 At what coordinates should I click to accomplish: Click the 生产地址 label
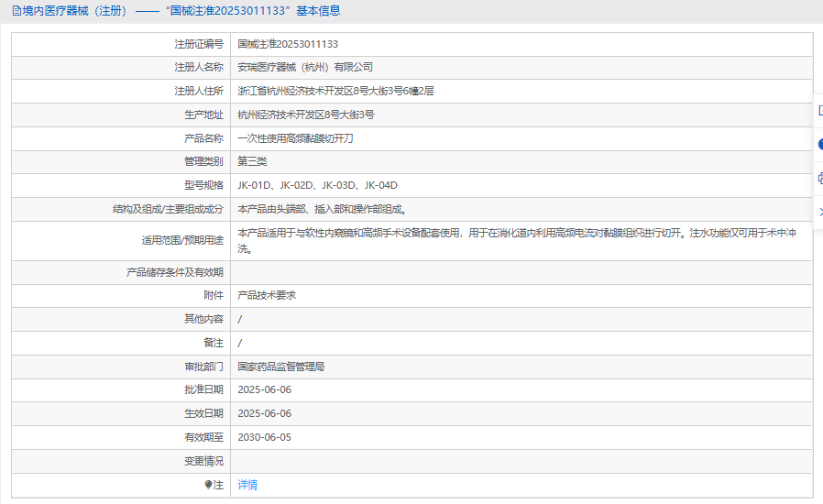[203, 115]
